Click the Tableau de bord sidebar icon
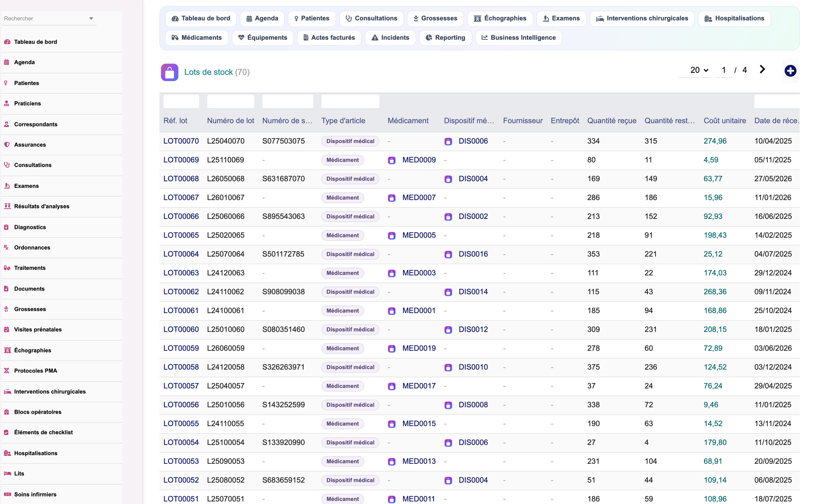The image size is (815, 504). point(7,42)
